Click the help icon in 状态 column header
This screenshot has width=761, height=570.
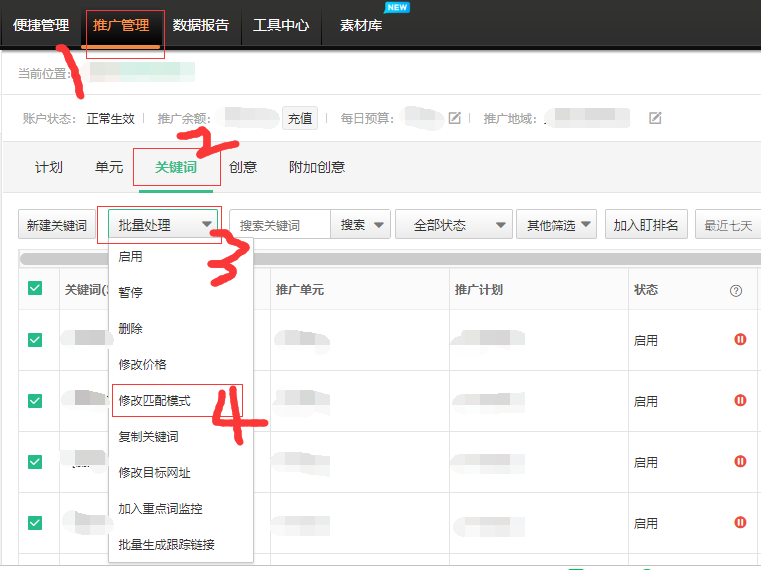(736, 291)
